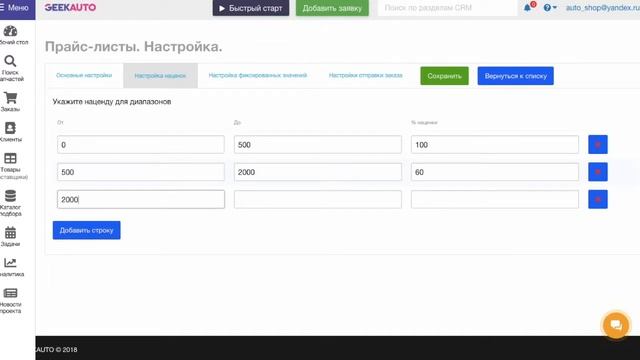The width and height of the screenshot is (640, 360).
Task: Click Добавить строку button
Action: point(87,230)
